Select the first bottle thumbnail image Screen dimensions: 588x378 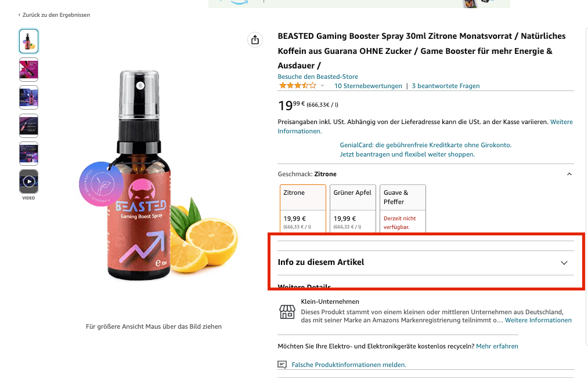pos(28,41)
